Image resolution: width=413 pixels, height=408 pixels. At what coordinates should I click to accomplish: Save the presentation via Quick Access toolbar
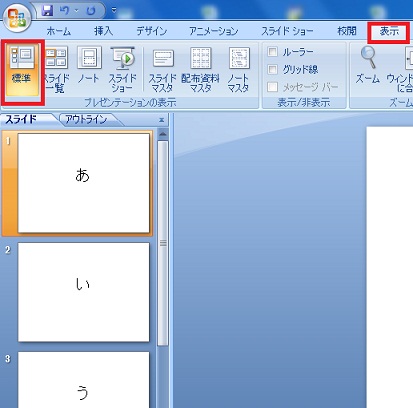coord(48,11)
